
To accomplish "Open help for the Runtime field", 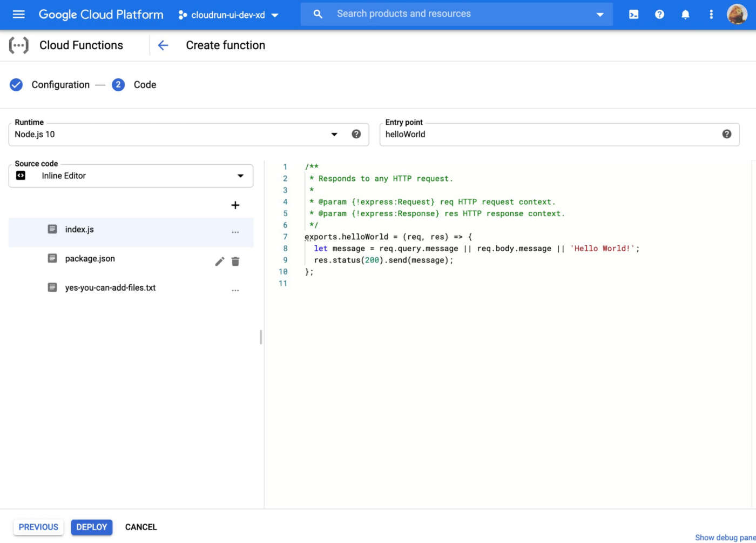I will 356,134.
